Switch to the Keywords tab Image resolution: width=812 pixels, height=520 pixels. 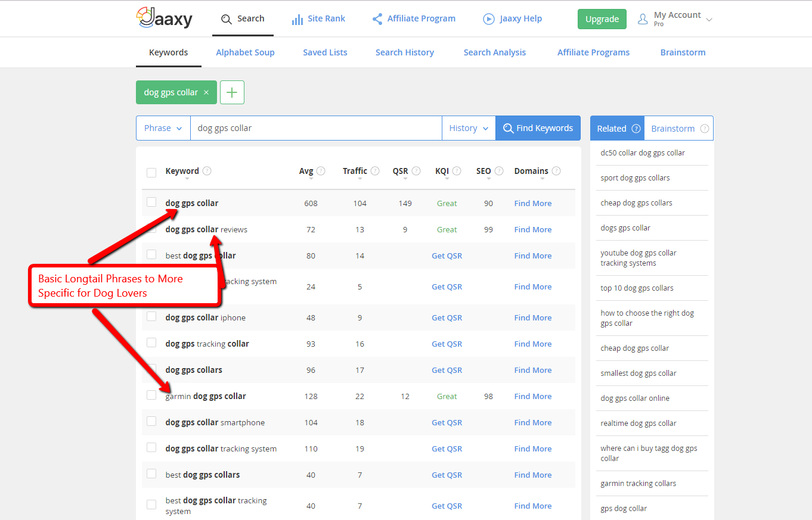[x=168, y=52]
